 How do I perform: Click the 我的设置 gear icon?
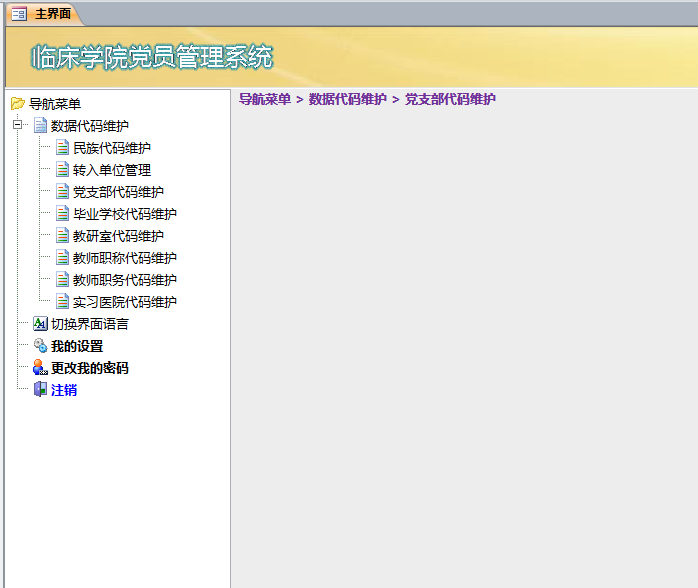pos(40,346)
